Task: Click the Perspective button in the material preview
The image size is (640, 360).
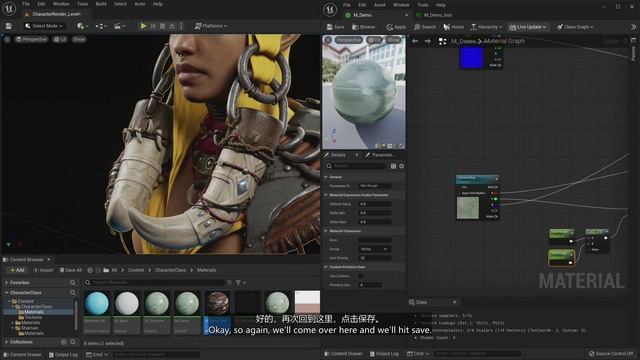Action: click(x=349, y=40)
